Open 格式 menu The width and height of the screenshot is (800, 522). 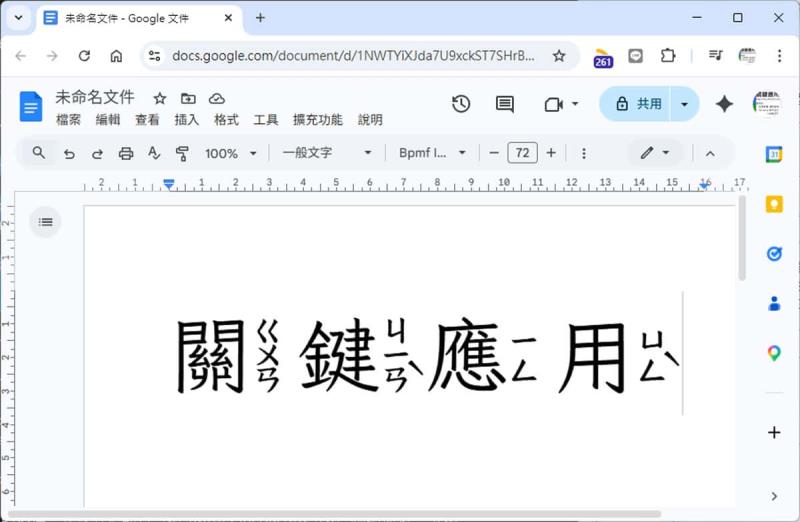pyautogui.click(x=226, y=120)
